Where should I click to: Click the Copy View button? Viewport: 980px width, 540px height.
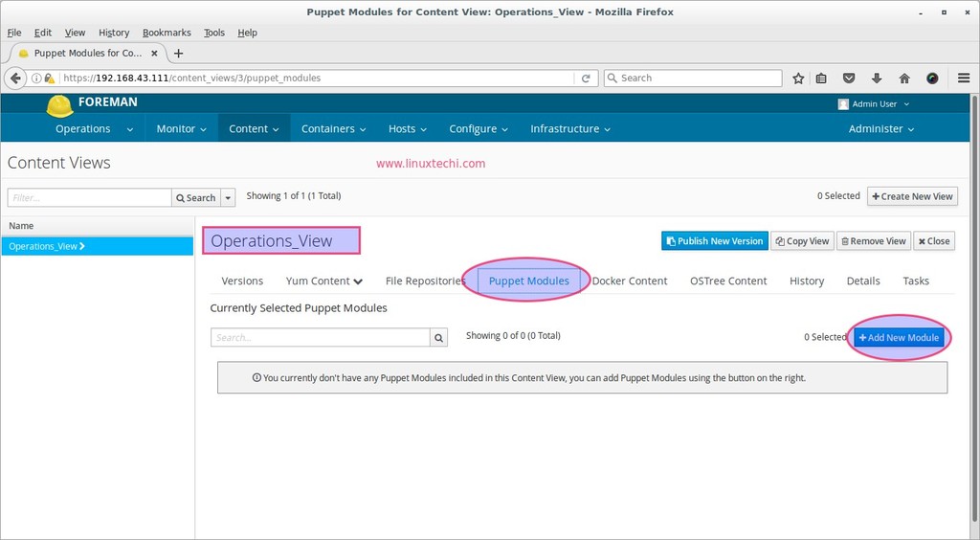pos(803,241)
